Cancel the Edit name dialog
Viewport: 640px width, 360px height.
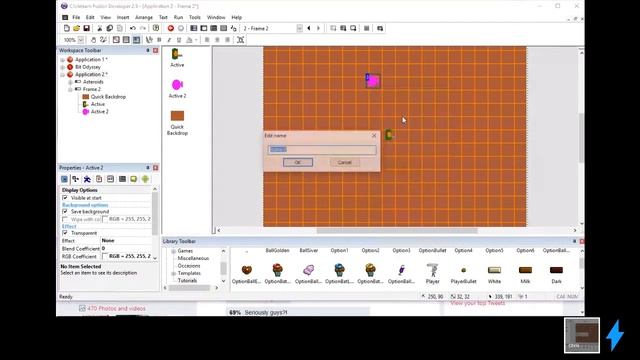pos(344,162)
